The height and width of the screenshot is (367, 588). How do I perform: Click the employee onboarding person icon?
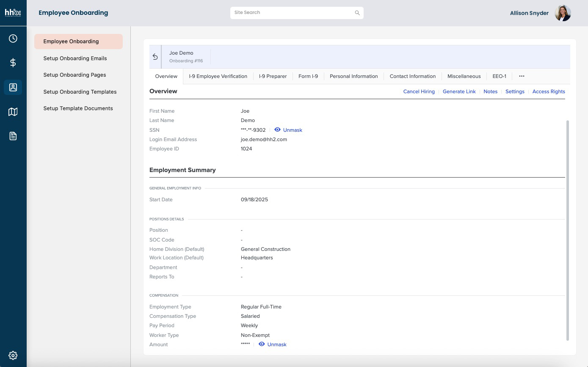[x=13, y=87]
